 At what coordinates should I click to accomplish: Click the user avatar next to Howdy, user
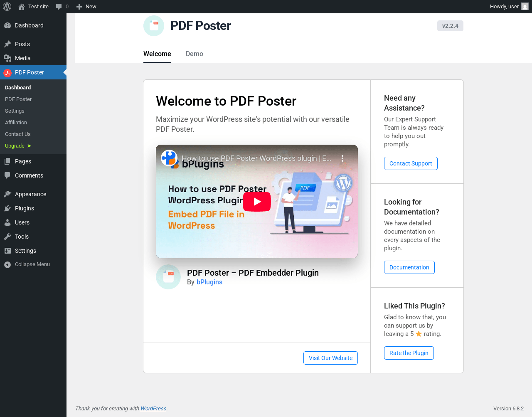tap(525, 6)
